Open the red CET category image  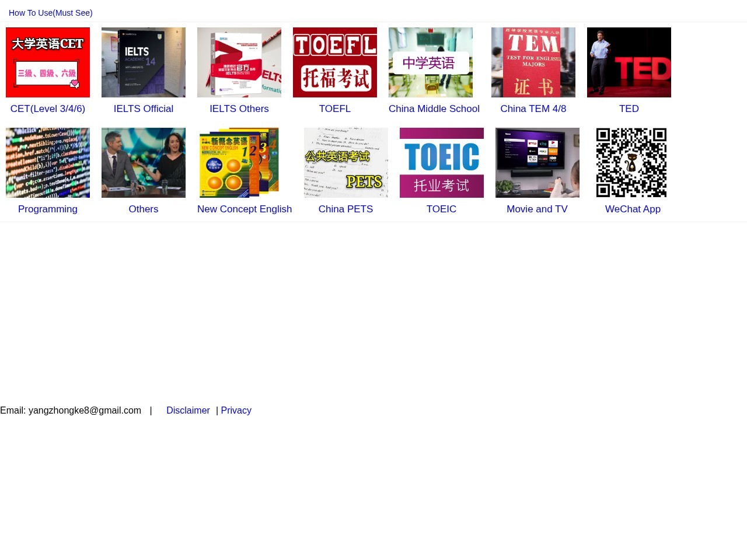point(48,62)
